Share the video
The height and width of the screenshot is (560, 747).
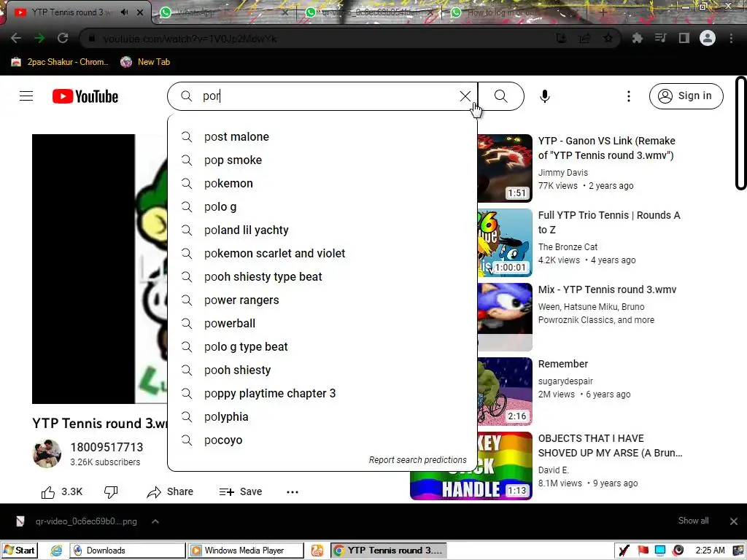point(170,492)
